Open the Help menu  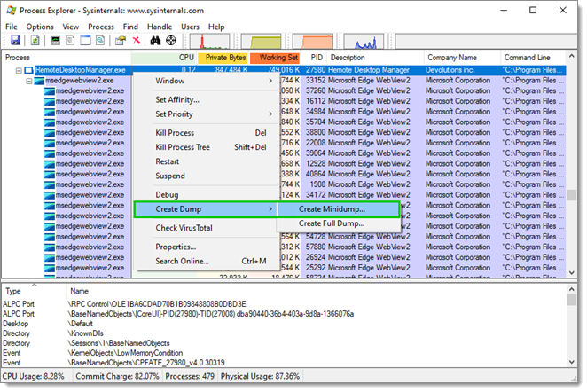pyautogui.click(x=216, y=27)
